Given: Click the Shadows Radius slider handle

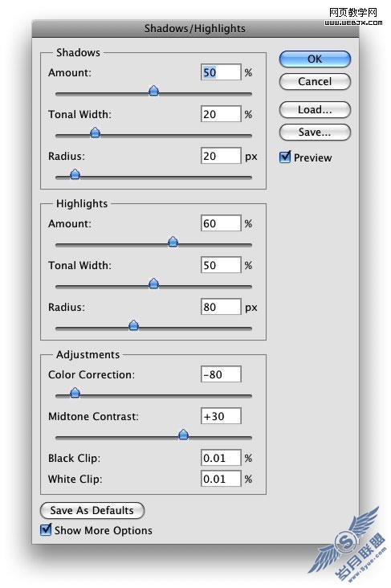Looking at the screenshot, I should (75, 174).
